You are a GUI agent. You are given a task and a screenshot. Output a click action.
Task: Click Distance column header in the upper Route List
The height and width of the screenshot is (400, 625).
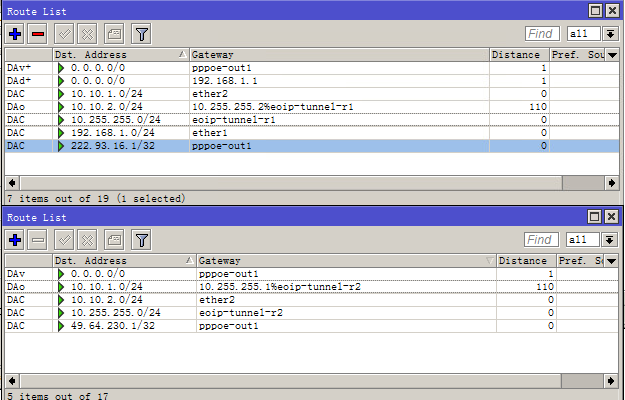518,54
